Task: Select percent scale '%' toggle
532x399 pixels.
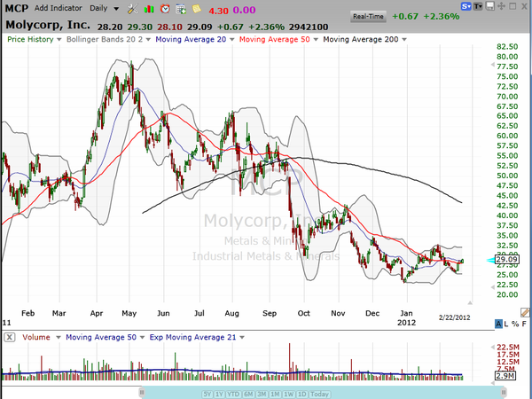Action: [515, 324]
